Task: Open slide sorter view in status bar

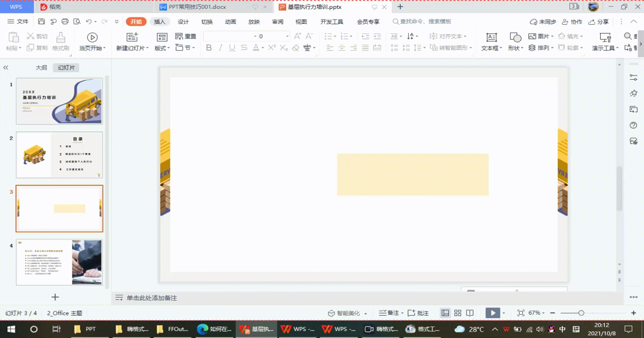Action: pyautogui.click(x=458, y=313)
